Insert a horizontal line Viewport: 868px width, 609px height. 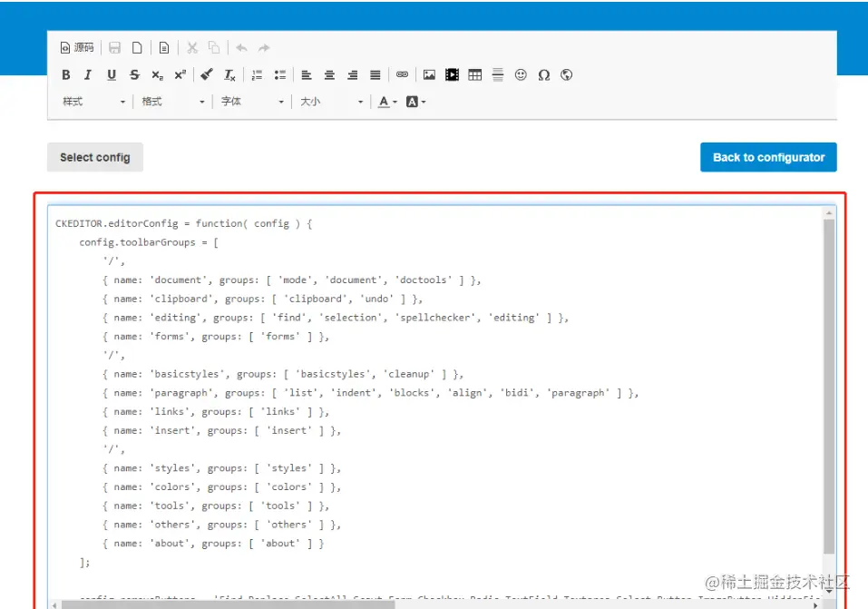click(498, 74)
